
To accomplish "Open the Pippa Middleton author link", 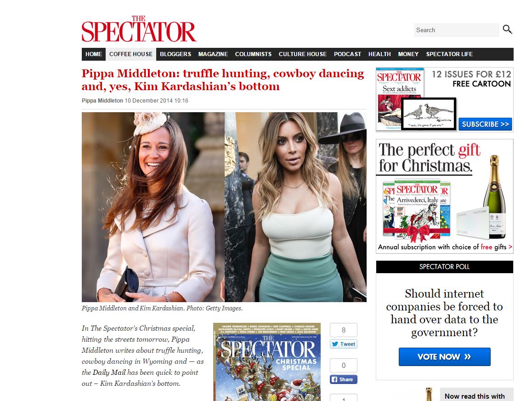I will click(102, 101).
